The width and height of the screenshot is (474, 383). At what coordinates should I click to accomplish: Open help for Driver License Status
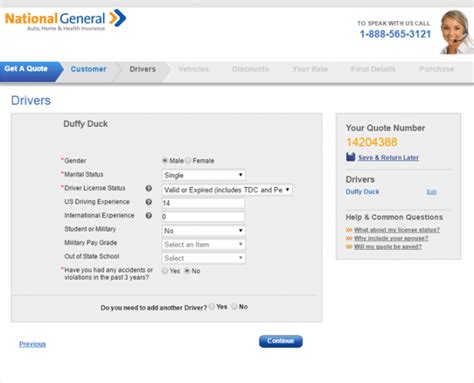[149, 188]
